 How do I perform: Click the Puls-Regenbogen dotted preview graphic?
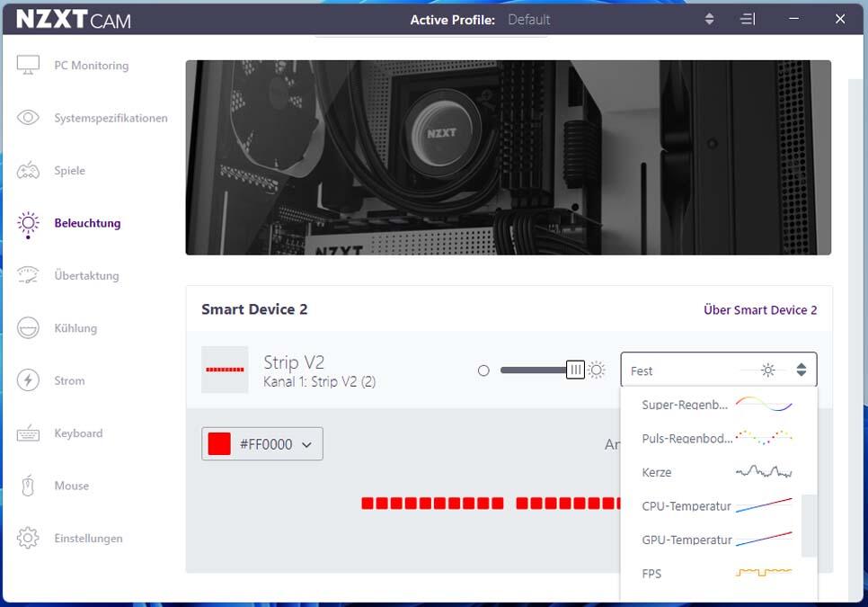tap(764, 437)
